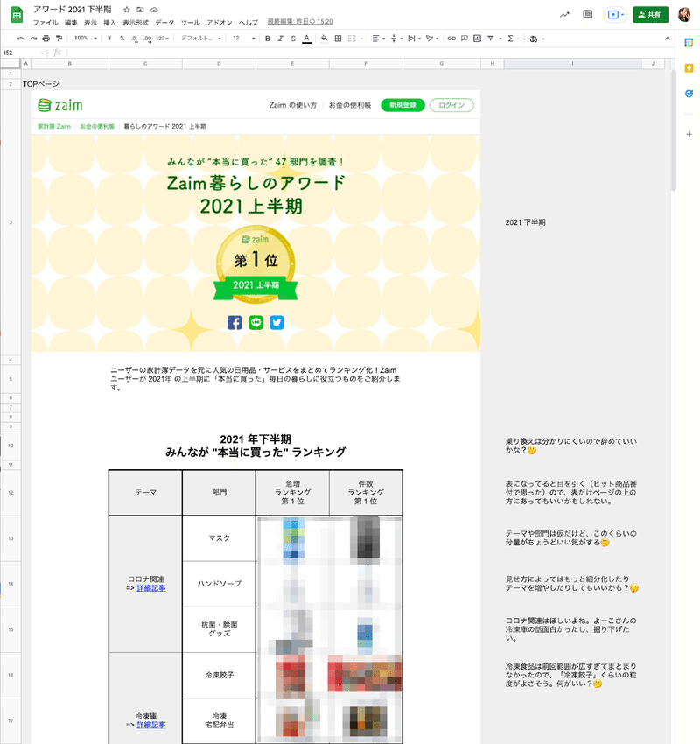Viewport: 700px width, 744px height.
Task: Click the side panel add-ons plus
Action: pyautogui.click(x=689, y=134)
